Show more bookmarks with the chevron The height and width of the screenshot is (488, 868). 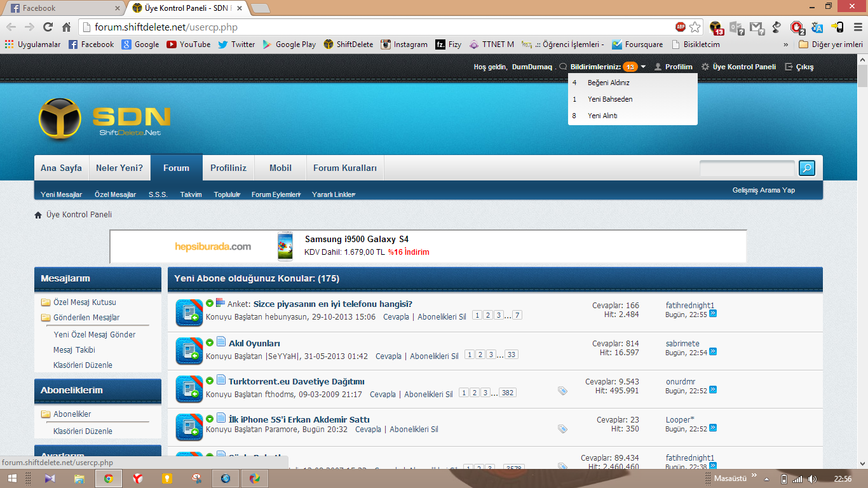pyautogui.click(x=786, y=44)
